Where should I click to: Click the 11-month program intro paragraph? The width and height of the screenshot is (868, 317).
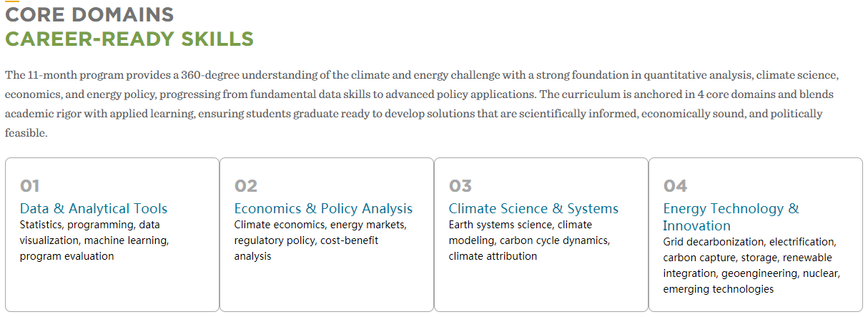click(422, 104)
